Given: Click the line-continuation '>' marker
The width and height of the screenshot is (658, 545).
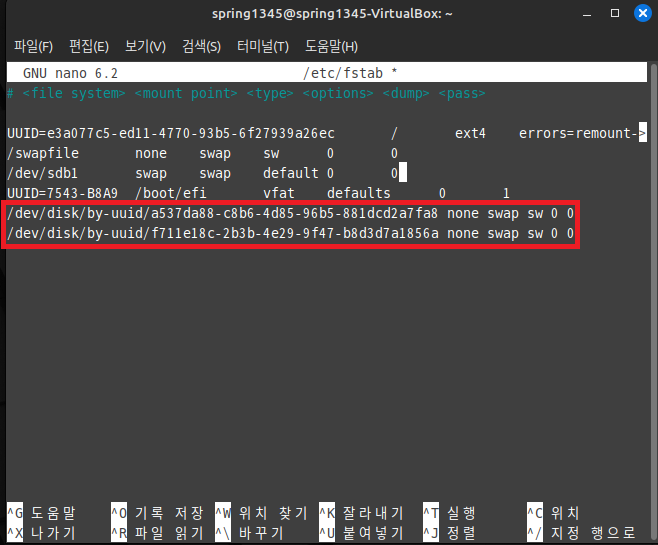Looking at the screenshot, I should (x=642, y=133).
